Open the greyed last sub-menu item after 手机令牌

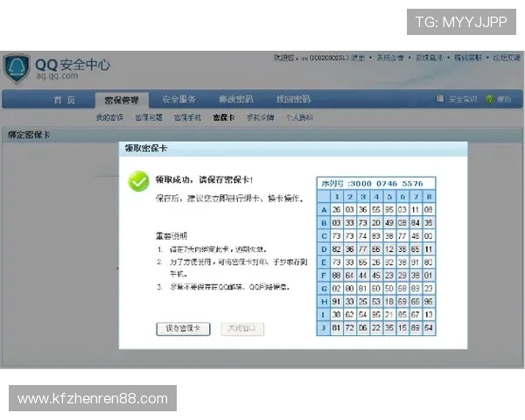[299, 117]
